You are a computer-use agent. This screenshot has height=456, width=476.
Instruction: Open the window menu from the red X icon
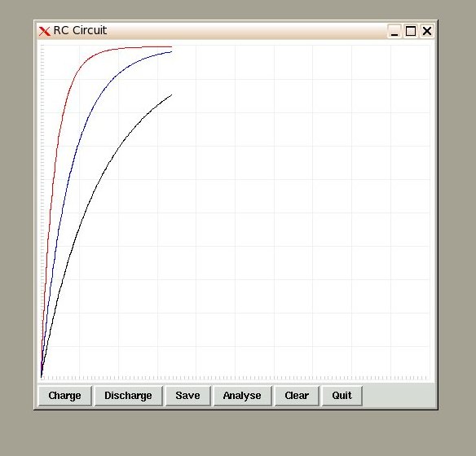tap(44, 31)
